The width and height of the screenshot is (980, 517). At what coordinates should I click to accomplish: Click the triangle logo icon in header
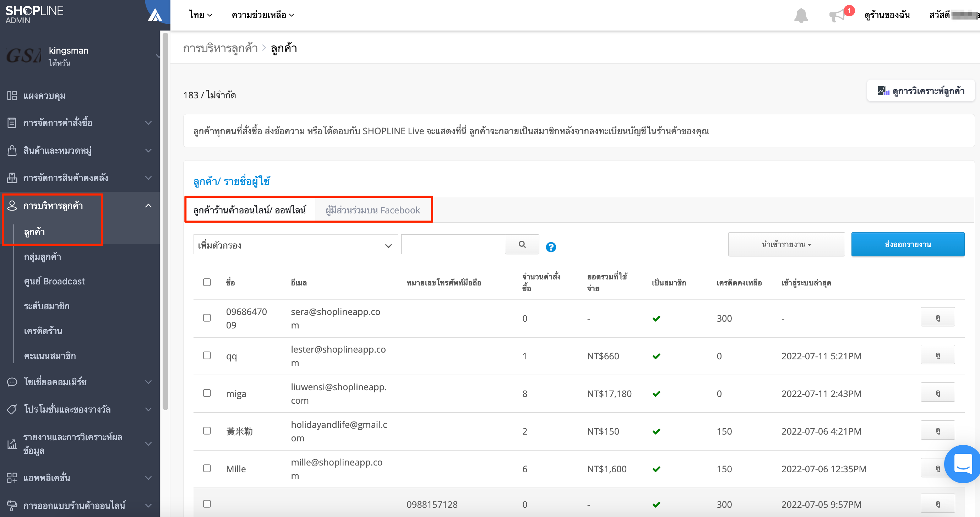coord(155,15)
